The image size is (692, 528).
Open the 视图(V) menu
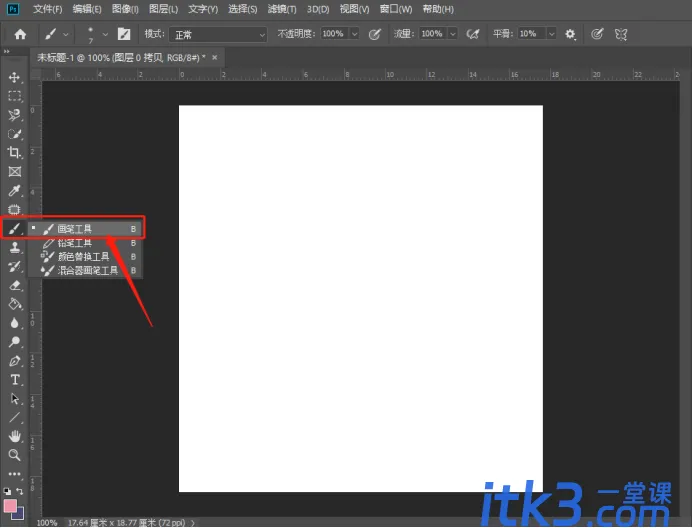[354, 9]
